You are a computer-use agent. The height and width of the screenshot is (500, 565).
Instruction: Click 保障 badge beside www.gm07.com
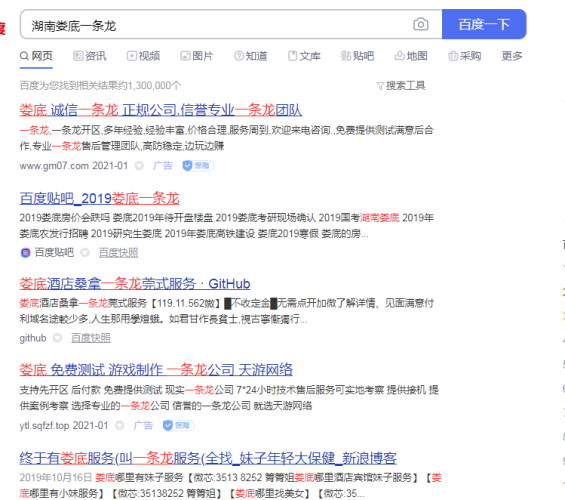pyautogui.click(x=198, y=166)
